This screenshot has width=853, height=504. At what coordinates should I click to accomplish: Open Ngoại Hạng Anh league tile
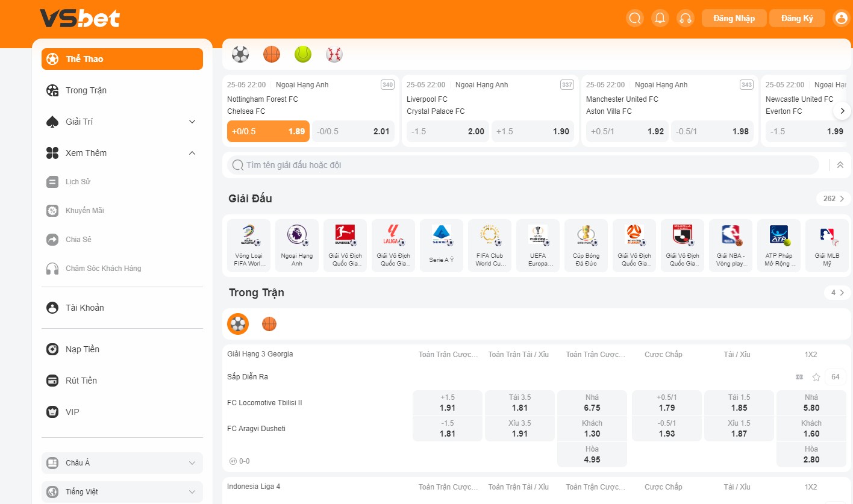point(297,246)
